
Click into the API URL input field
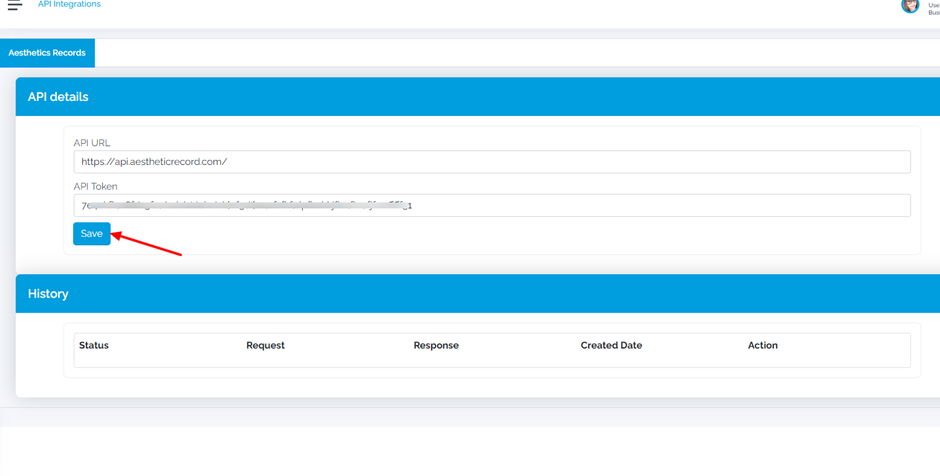click(492, 162)
